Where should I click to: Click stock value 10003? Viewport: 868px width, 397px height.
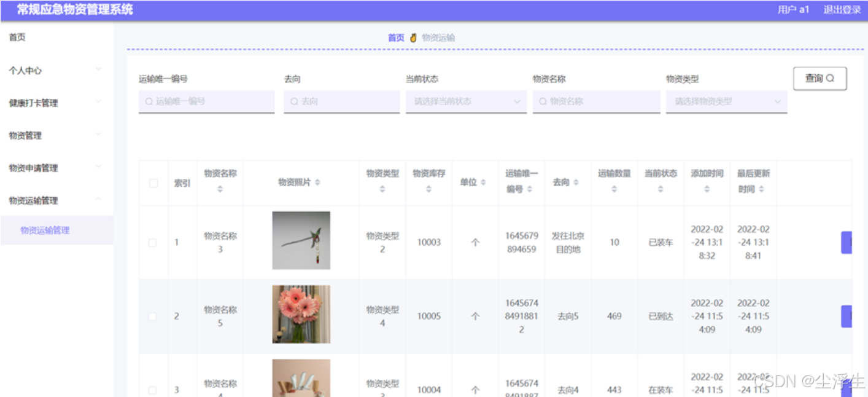point(429,243)
